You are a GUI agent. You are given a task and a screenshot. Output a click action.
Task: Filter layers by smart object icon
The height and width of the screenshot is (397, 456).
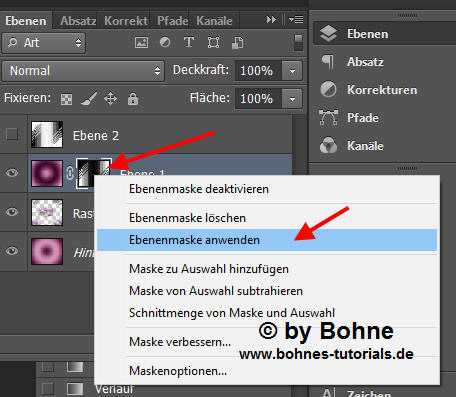237,43
